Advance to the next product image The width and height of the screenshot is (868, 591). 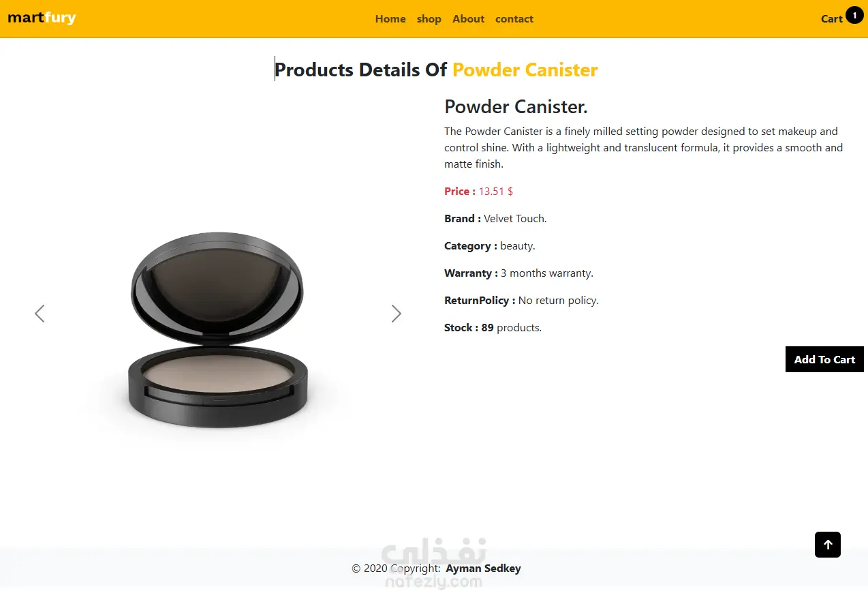(397, 314)
